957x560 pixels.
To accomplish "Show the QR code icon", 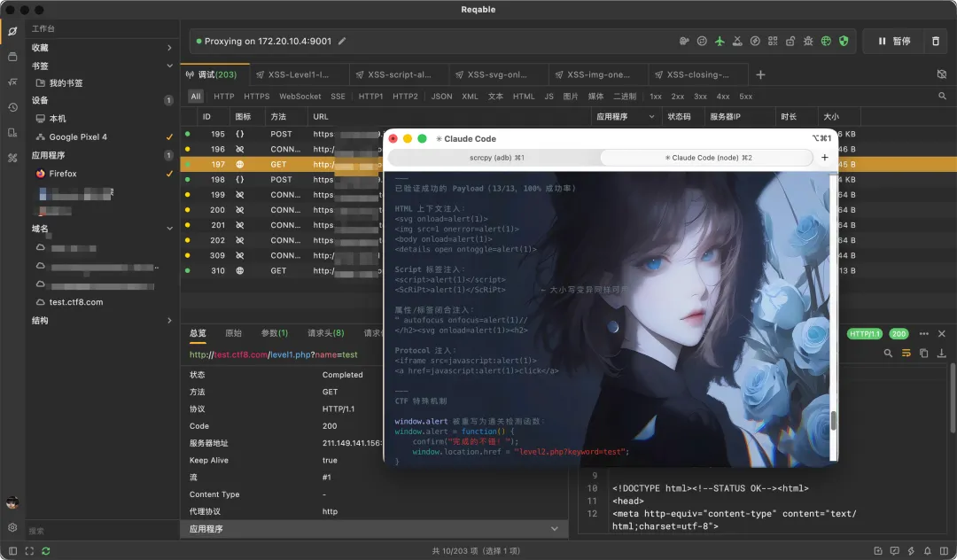I will click(x=773, y=41).
